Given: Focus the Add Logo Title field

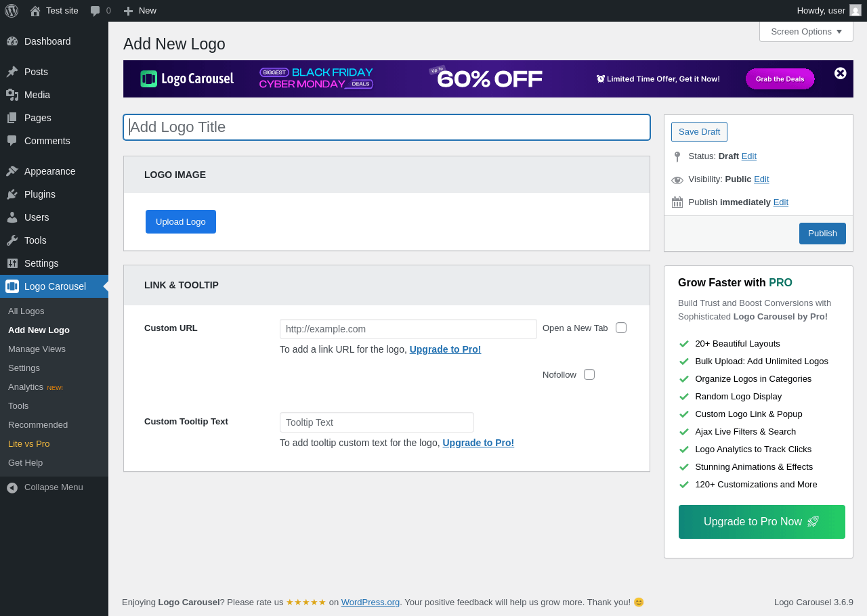Looking at the screenshot, I should coord(387,127).
